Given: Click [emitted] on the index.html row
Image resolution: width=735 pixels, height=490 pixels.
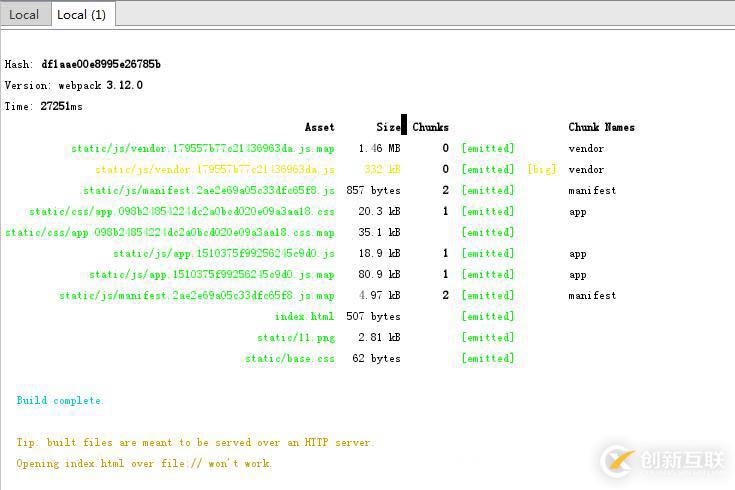Looking at the screenshot, I should [x=488, y=317].
